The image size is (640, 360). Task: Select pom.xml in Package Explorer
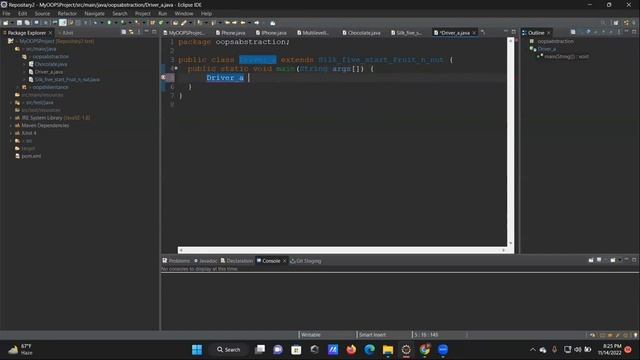coord(31,156)
